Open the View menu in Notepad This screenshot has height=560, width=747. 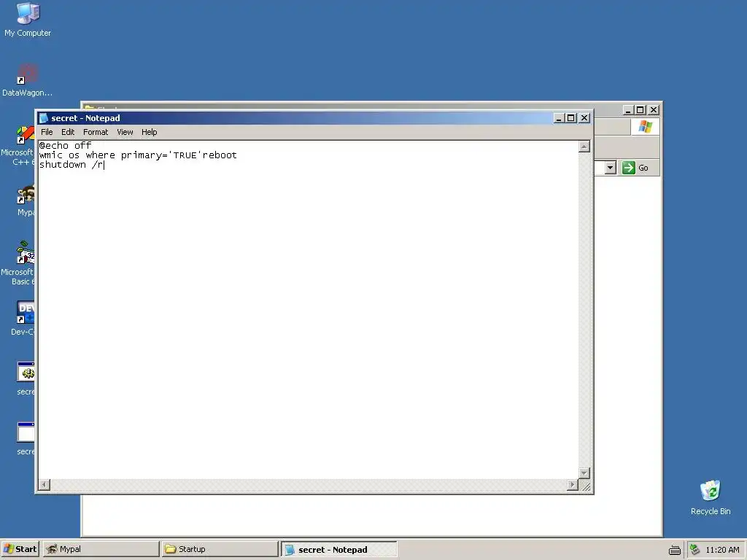tap(125, 133)
